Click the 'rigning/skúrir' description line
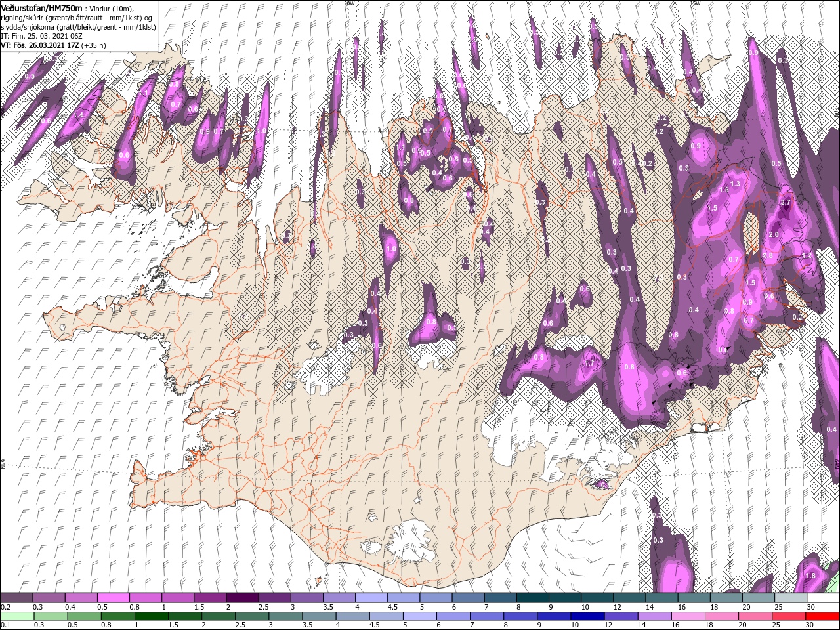The height and width of the screenshot is (630, 840). pyautogui.click(x=77, y=17)
